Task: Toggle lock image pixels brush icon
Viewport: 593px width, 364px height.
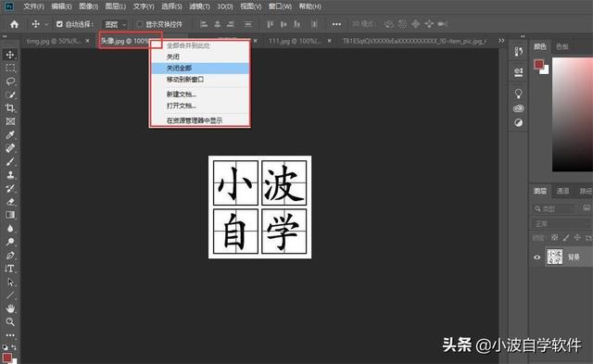Action: pos(566,238)
